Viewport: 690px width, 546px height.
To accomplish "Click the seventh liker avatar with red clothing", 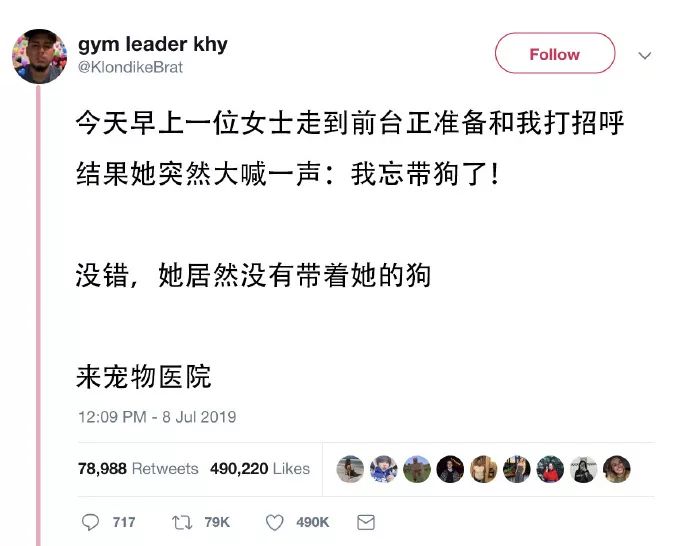I will coord(550,469).
